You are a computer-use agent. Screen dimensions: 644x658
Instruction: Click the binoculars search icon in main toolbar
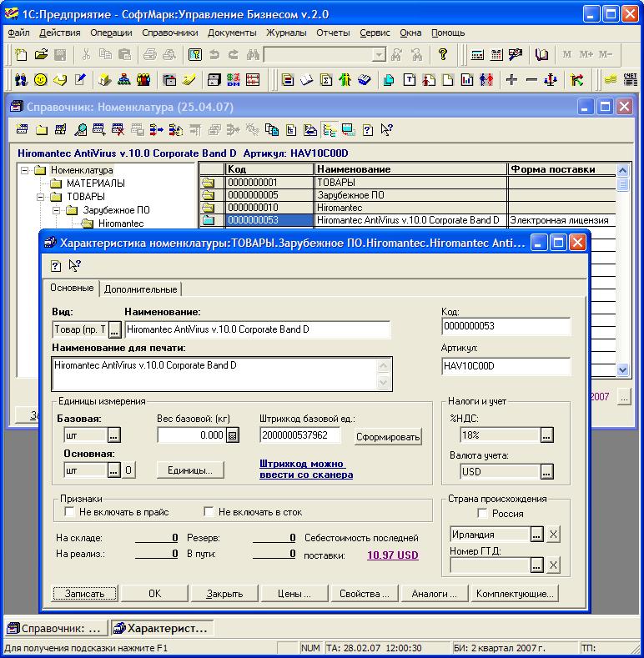(253, 54)
